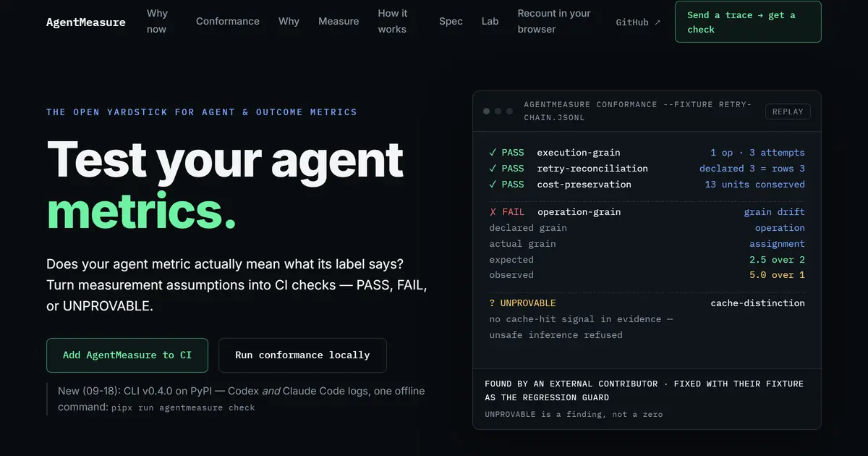Click 'UNPROVABLE is a finding, not a zero'
This screenshot has height=456, width=868.
coord(574,415)
